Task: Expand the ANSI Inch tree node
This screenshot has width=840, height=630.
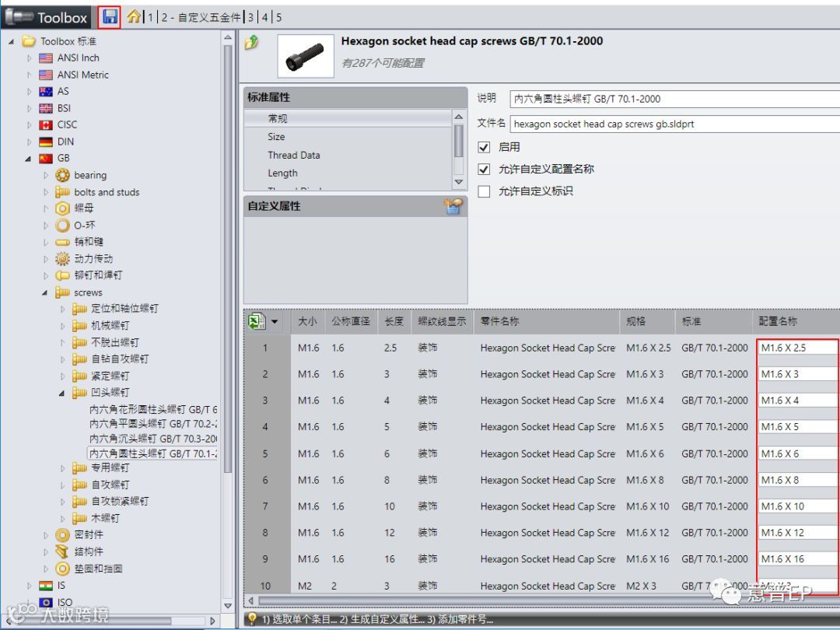Action: [30, 58]
